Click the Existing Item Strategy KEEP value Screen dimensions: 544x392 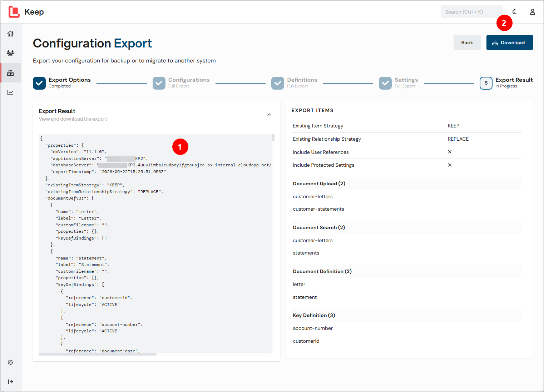(454, 126)
